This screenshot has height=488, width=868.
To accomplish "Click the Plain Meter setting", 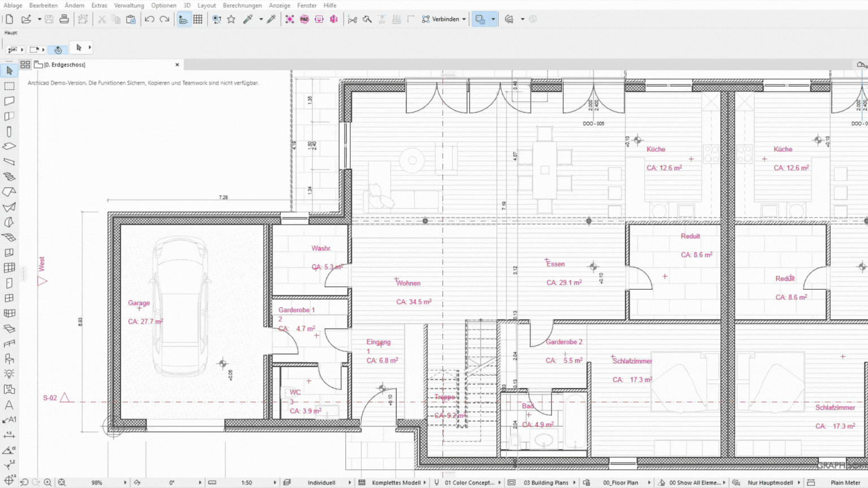I will pos(845,483).
